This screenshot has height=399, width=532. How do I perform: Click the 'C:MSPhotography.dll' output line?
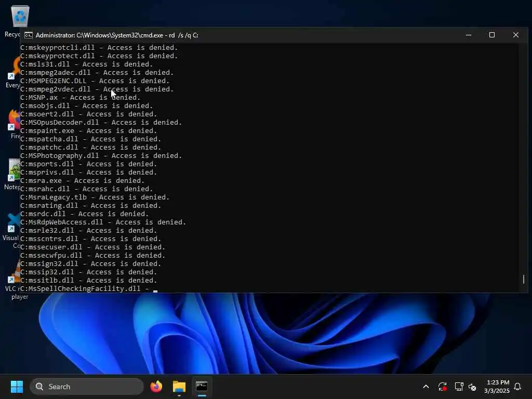pos(101,155)
